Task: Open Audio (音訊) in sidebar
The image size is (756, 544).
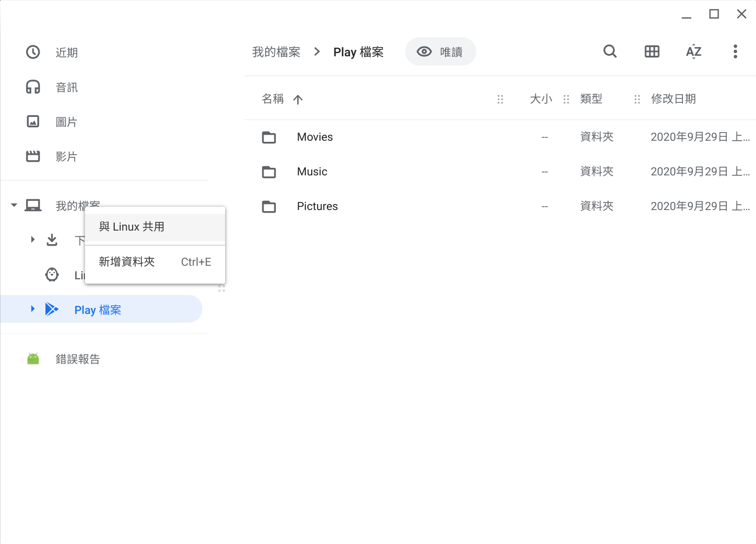Action: click(x=67, y=87)
